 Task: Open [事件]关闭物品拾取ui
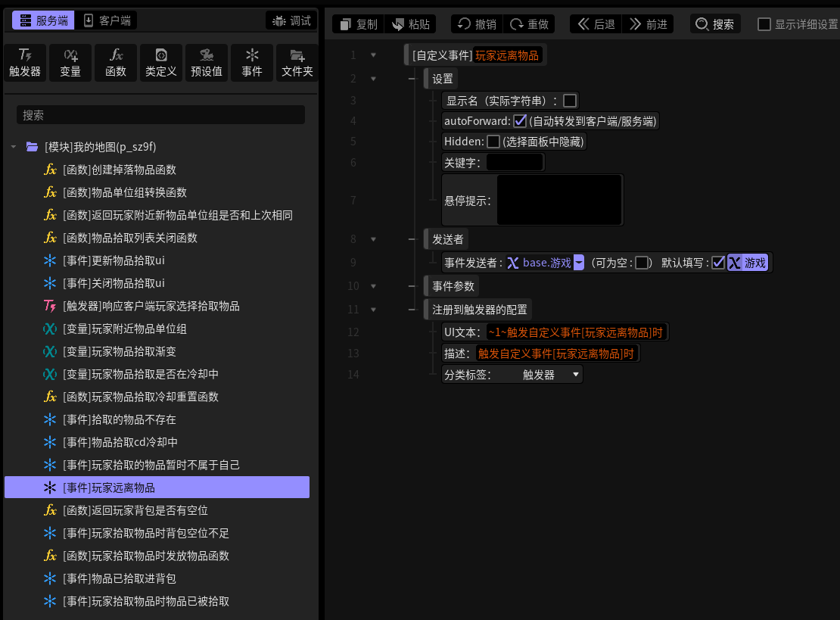click(114, 283)
